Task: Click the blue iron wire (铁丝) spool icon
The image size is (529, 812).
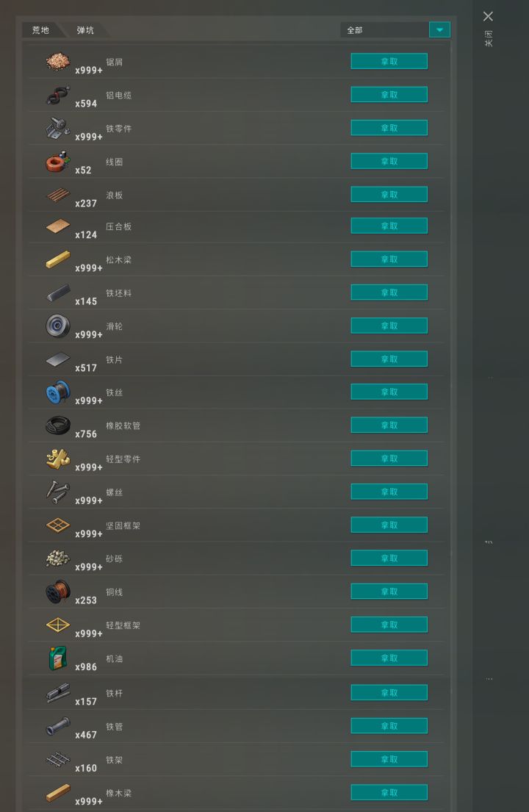Action: pyautogui.click(x=57, y=392)
